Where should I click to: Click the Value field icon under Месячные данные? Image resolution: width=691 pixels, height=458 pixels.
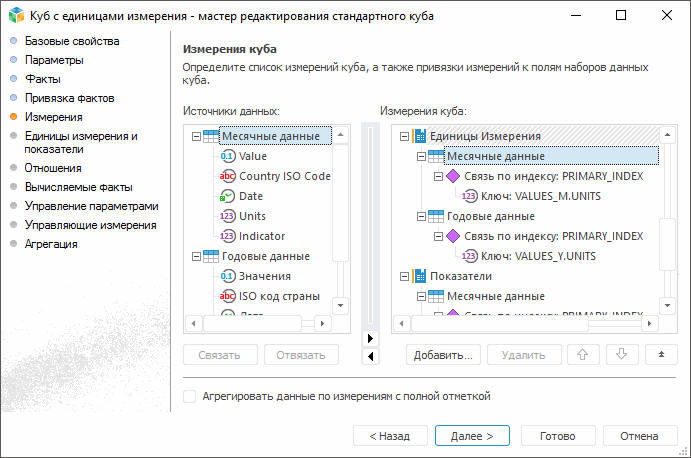pos(227,156)
